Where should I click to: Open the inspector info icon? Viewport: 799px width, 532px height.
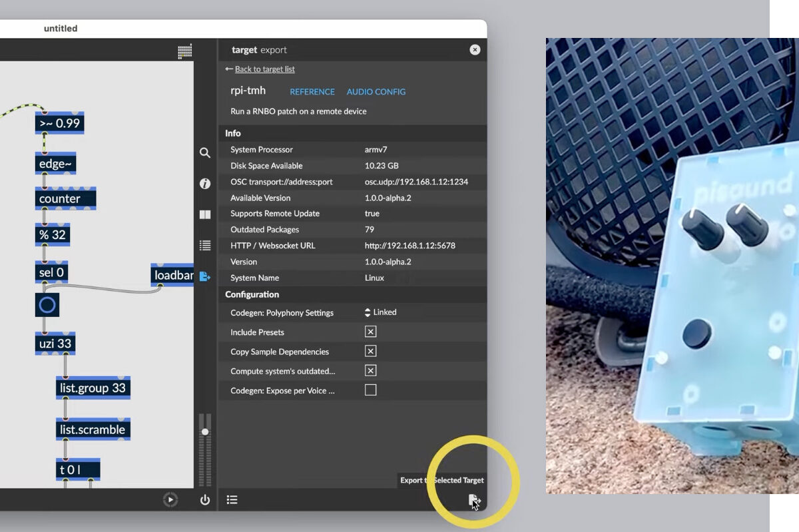pyautogui.click(x=205, y=184)
